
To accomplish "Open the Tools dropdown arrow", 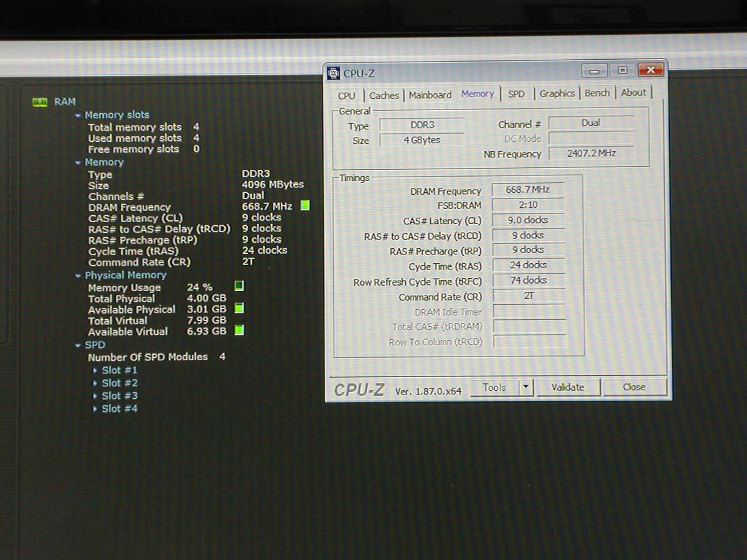I will (526, 388).
